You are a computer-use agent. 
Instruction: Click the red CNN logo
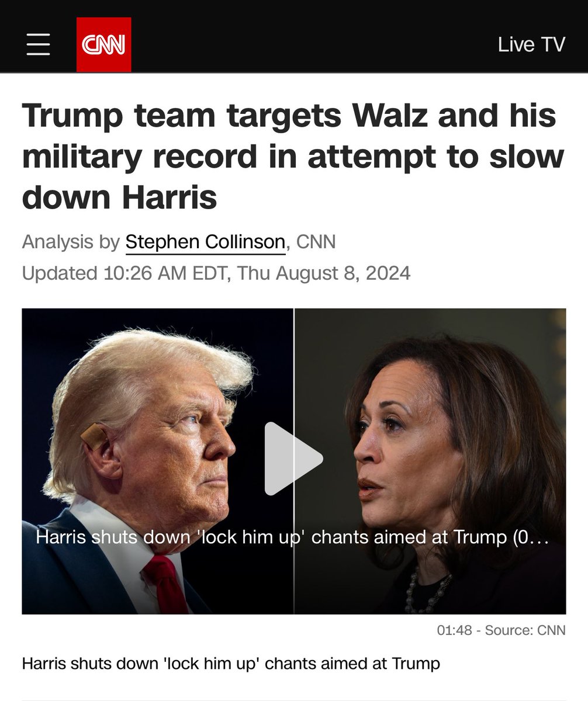point(103,44)
